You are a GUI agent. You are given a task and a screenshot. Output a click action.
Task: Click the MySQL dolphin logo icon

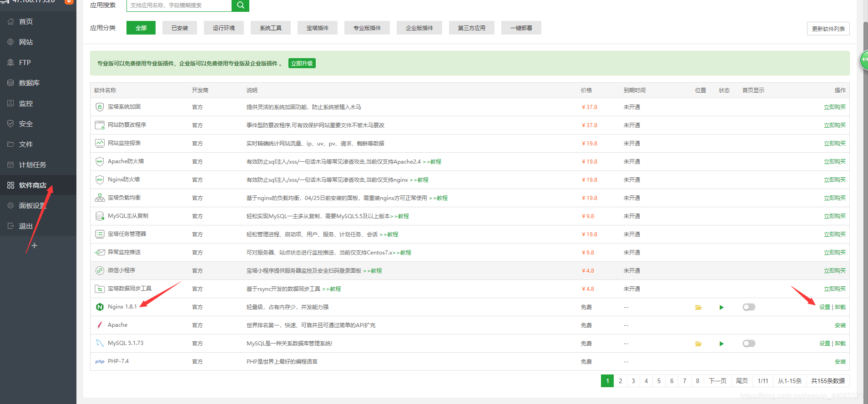tap(100, 343)
